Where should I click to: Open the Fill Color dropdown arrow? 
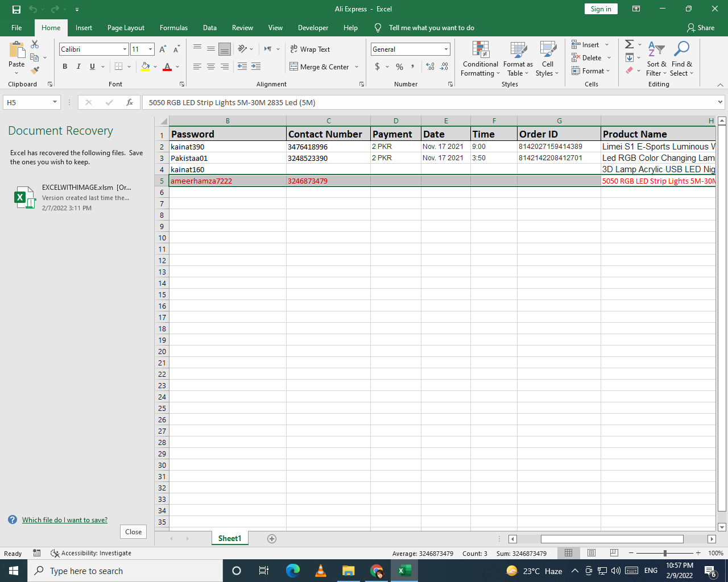(x=154, y=66)
